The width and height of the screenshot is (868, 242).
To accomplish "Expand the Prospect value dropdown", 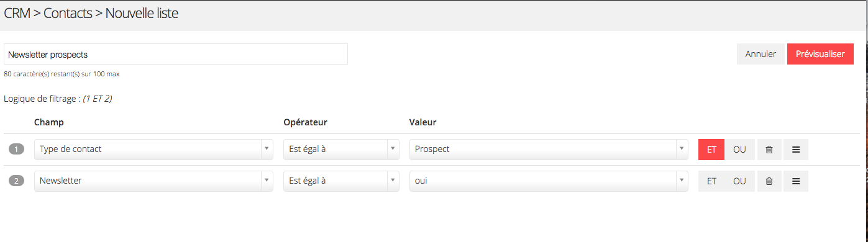I will (x=549, y=149).
